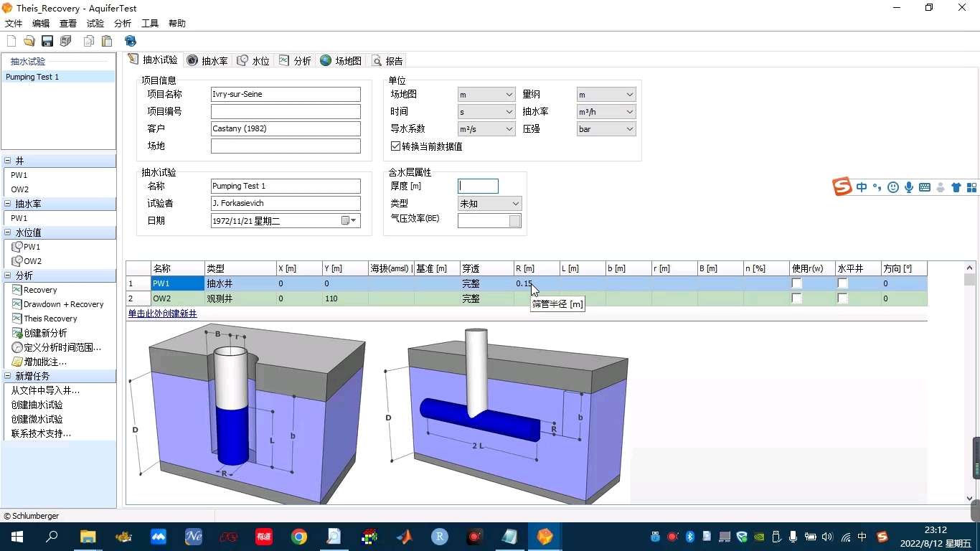Open the 文件 menu
This screenshot has height=551, width=980.
14,24
